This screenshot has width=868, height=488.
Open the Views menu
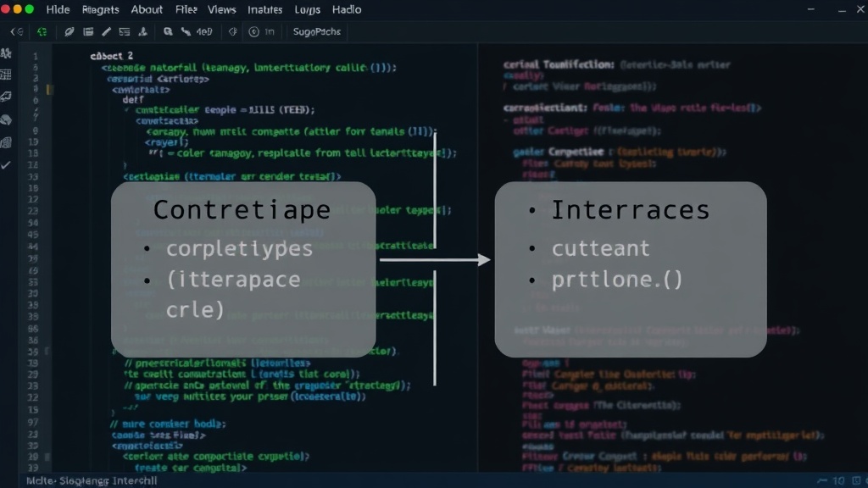(221, 9)
